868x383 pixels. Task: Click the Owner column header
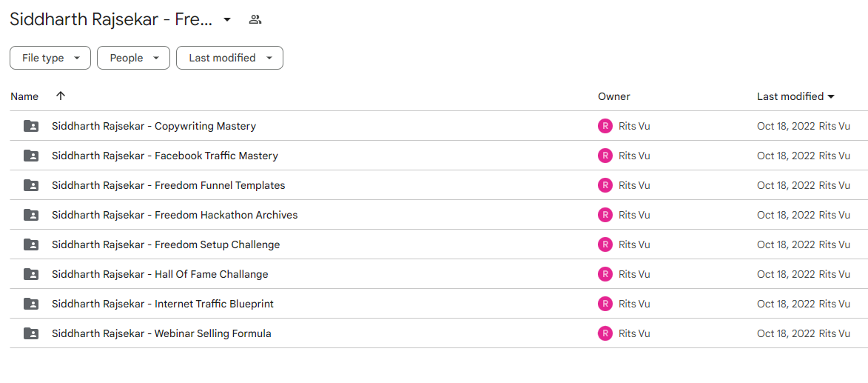614,96
